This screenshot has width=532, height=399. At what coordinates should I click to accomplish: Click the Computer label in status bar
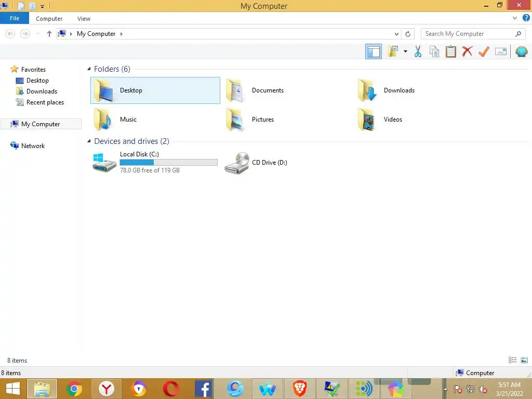pos(480,373)
